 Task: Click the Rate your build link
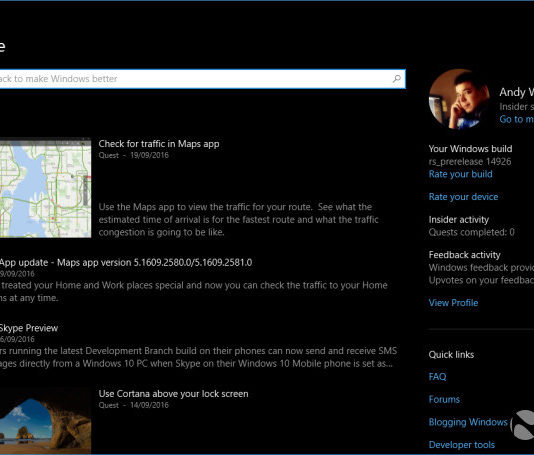[x=460, y=174]
